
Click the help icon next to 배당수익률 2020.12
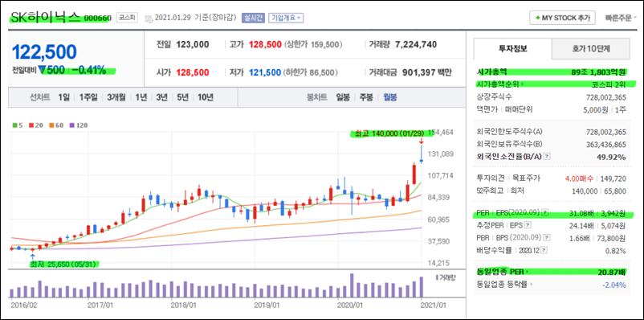[544, 250]
